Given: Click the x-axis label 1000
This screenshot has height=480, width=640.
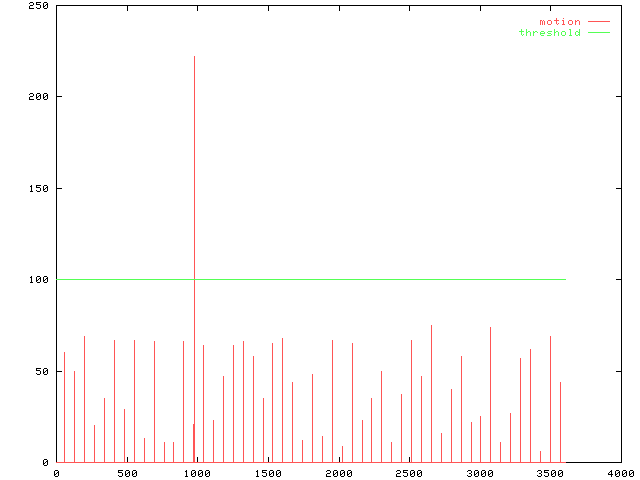Looking at the screenshot, I should point(197,473).
